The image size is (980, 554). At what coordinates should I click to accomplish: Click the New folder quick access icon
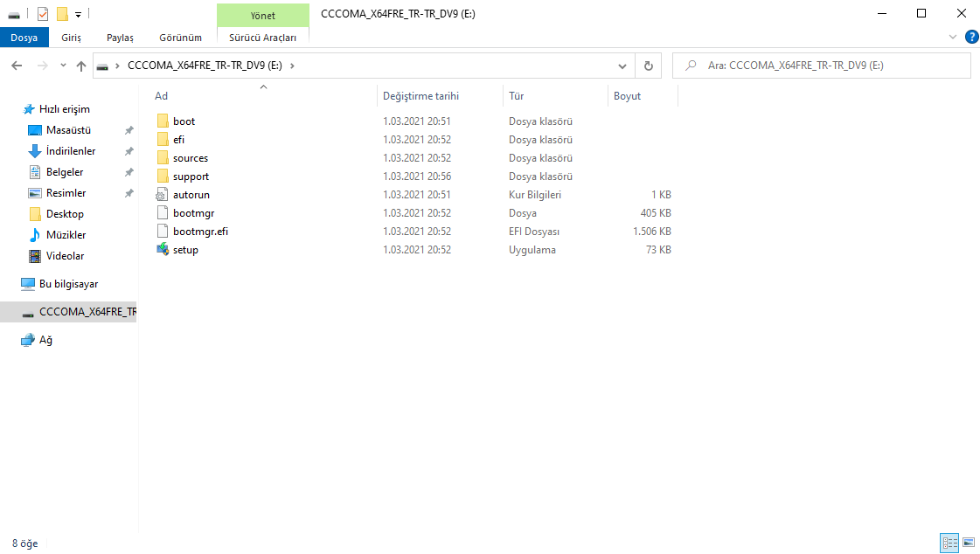point(62,14)
